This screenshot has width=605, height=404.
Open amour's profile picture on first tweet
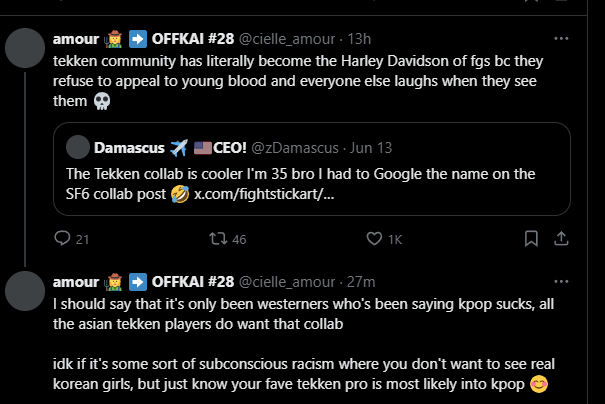point(25,49)
